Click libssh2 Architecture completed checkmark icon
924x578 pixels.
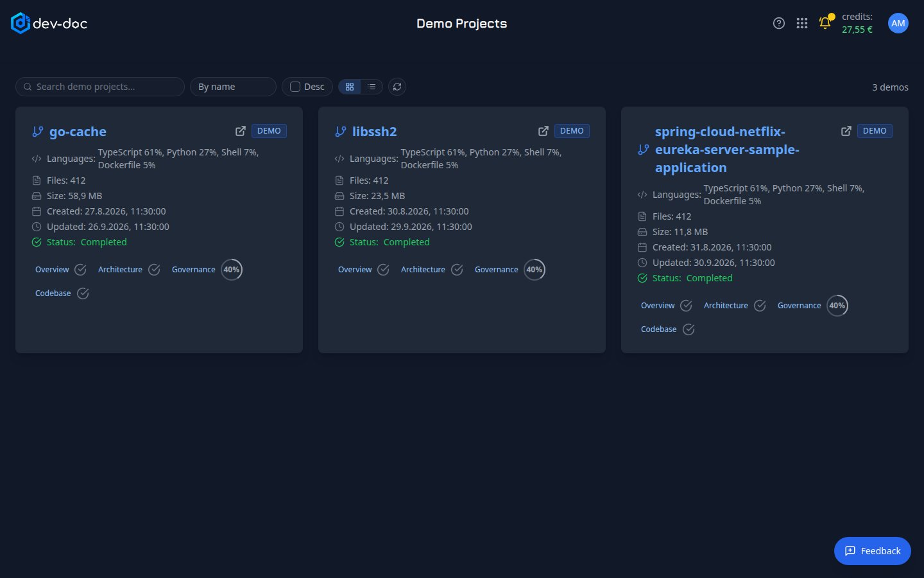coord(457,270)
